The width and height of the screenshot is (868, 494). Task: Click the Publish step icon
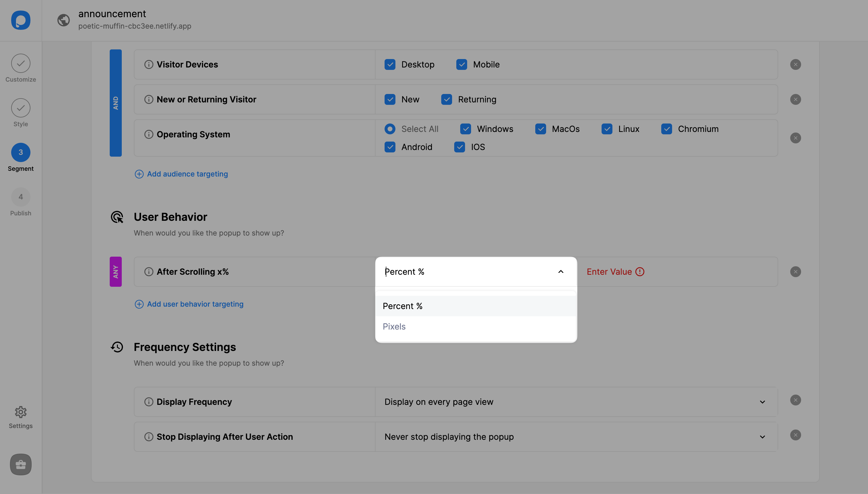pos(21,197)
